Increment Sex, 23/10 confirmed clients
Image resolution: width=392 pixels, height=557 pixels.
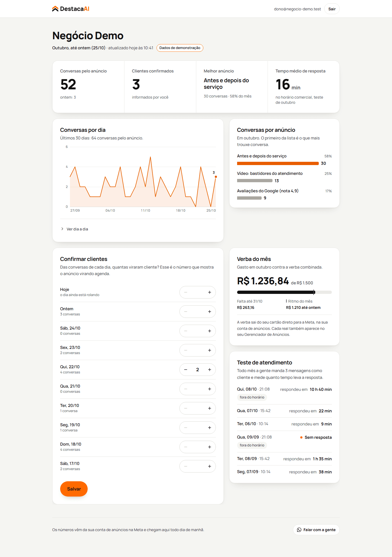click(210, 350)
